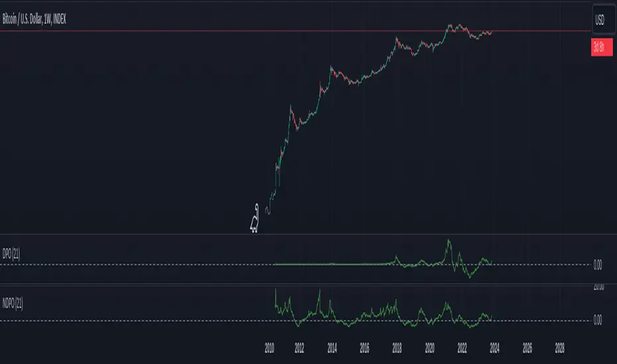Click the 2020 label on time axis

(430, 348)
